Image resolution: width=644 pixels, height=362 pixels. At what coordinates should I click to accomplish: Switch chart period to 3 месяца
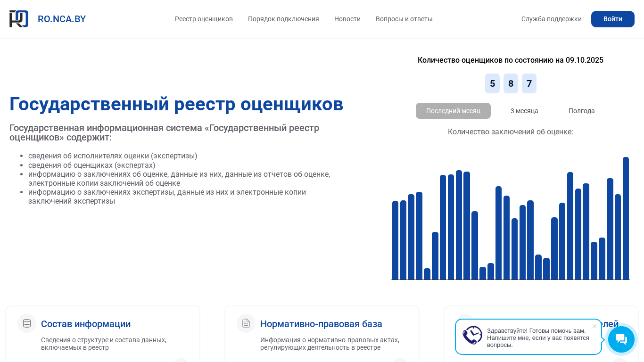(x=524, y=111)
